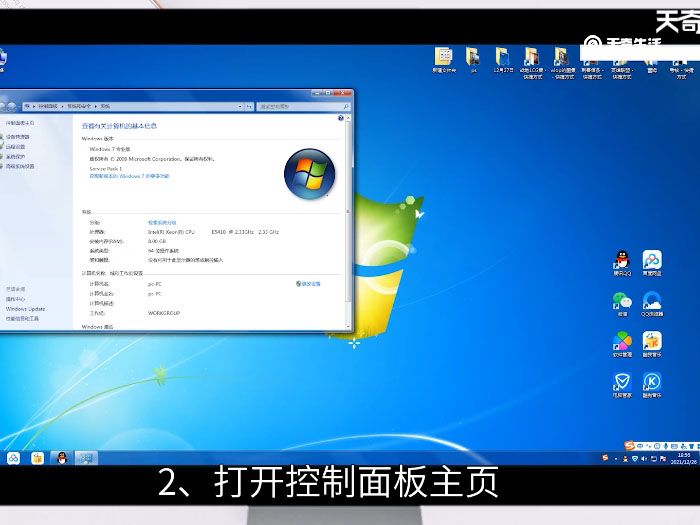Click the microphone icon on Sogou toolbar
The height and width of the screenshot is (525, 700).
click(666, 446)
